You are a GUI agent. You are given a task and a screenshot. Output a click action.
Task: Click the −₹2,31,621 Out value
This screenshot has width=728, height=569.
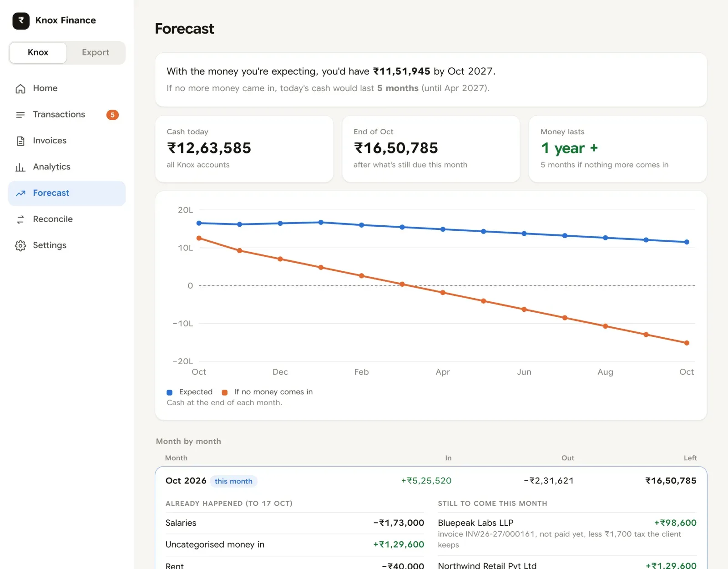tap(549, 481)
